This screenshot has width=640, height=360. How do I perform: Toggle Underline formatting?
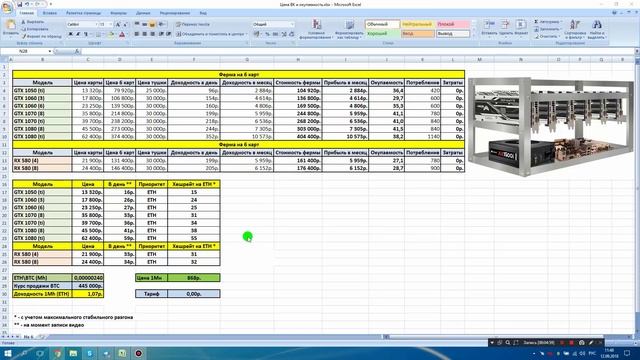click(x=86, y=34)
